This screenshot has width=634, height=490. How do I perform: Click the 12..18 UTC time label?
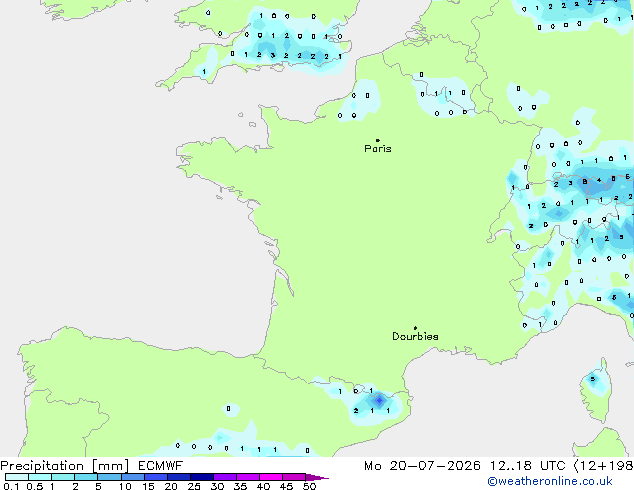click(527, 466)
